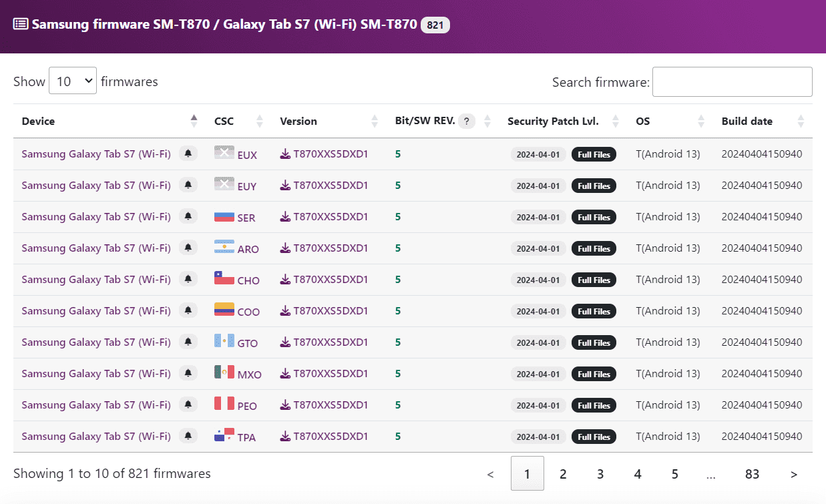The height and width of the screenshot is (504, 826).
Task: Click Full Files badge in TPA row
Action: click(x=594, y=437)
